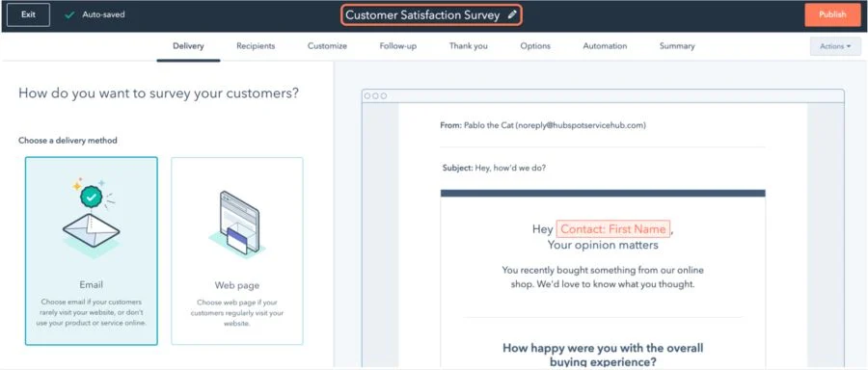Screen dimensions: 868x370
Task: Open the Actions dropdown
Action: [835, 46]
